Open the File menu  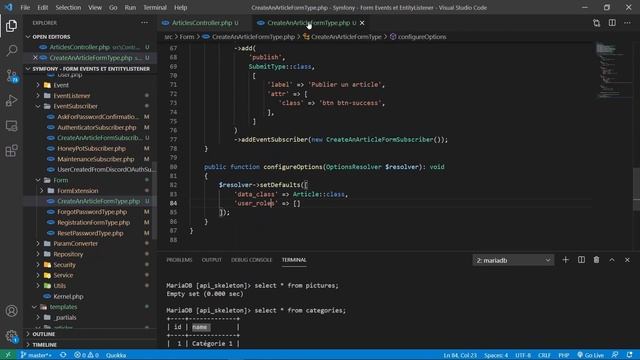pyautogui.click(x=25, y=7)
